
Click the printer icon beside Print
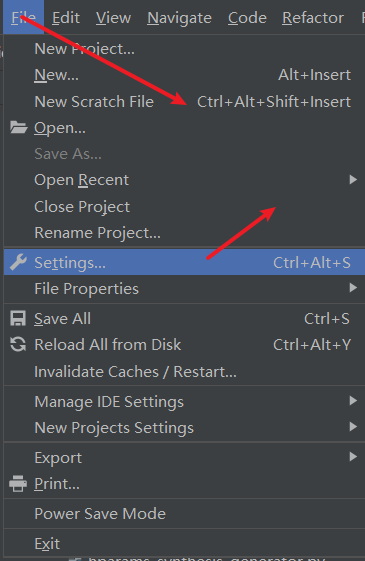point(18,484)
